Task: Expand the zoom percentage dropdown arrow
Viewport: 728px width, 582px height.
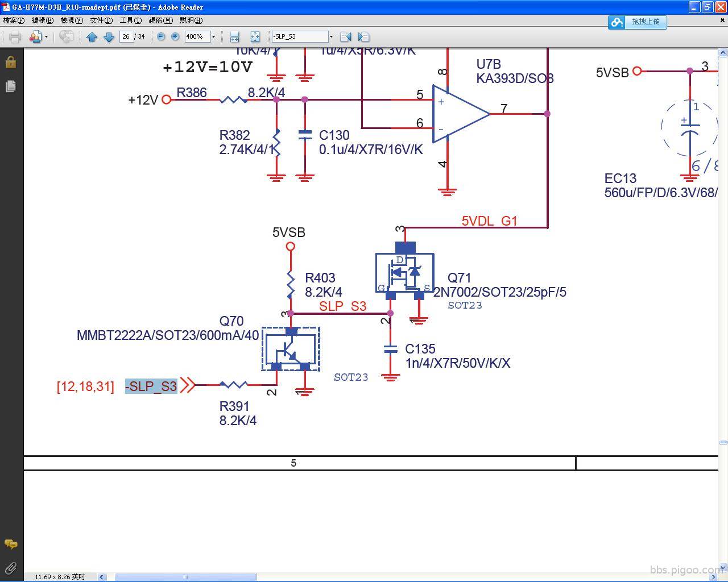Action: pos(213,36)
